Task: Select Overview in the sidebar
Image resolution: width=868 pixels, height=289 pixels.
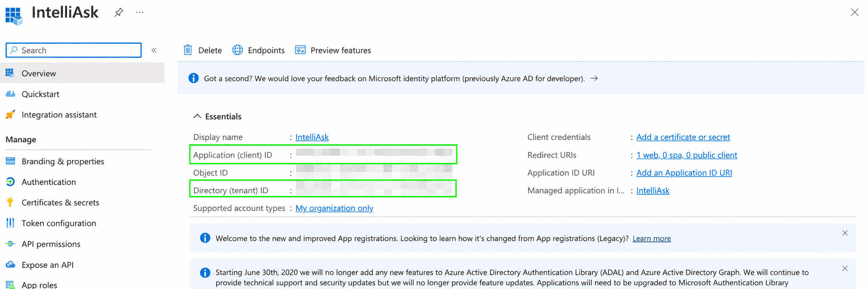Action: (x=82, y=73)
